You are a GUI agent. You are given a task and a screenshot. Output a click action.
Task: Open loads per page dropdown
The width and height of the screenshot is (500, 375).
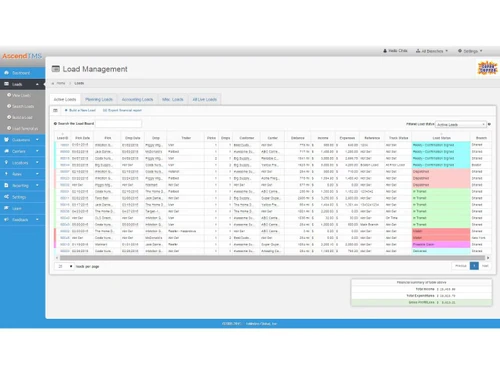pos(64,266)
